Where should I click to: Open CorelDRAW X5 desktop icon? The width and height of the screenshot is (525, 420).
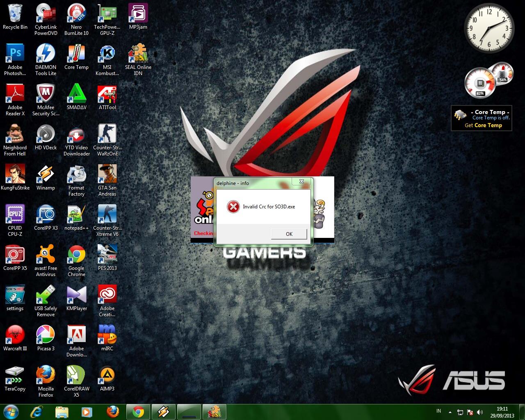[x=76, y=381]
